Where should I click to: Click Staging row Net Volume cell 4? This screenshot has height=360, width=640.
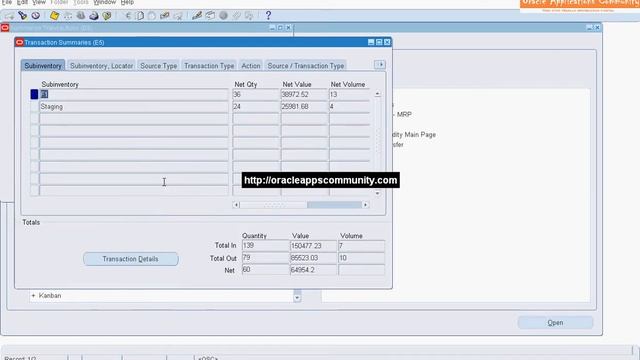[x=349, y=107]
